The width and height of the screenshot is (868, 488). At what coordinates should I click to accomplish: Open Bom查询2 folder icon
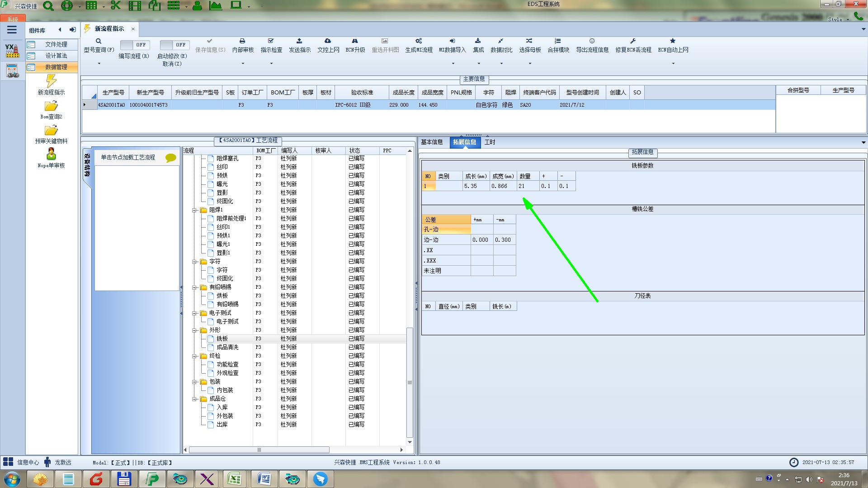click(51, 106)
